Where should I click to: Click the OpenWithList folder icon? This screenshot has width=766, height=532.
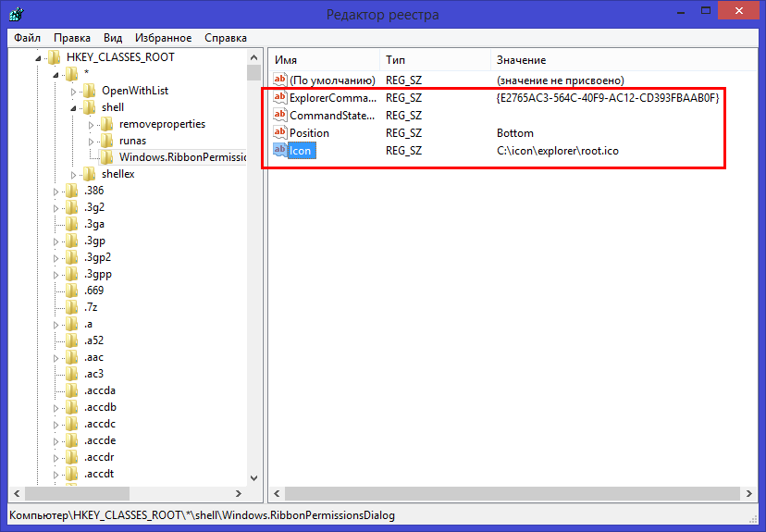click(90, 91)
